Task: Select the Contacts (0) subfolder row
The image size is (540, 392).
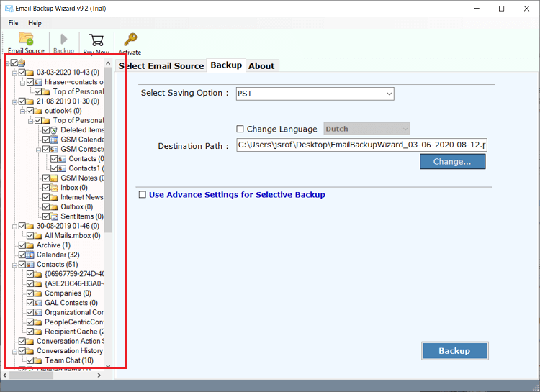Action: click(86, 159)
